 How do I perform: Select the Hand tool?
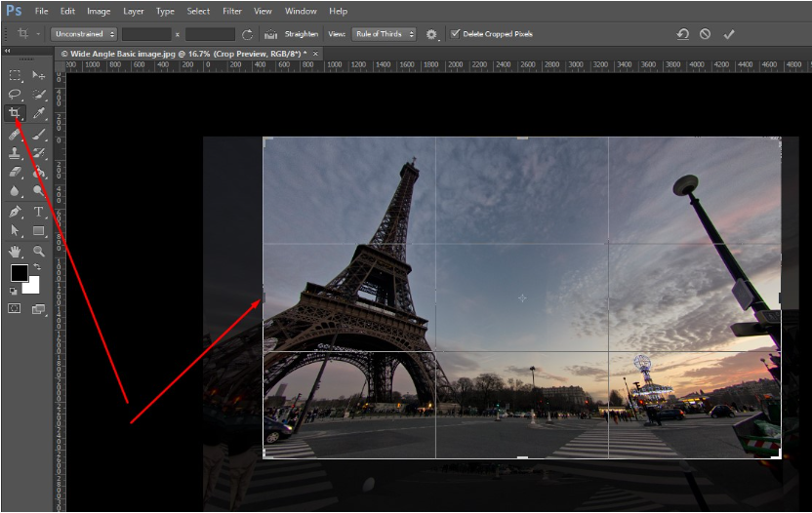(15, 252)
